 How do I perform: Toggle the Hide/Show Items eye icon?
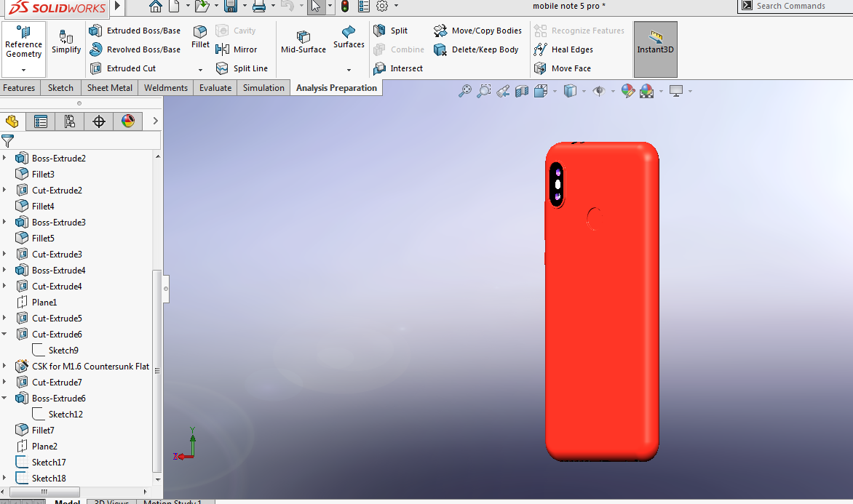click(599, 92)
